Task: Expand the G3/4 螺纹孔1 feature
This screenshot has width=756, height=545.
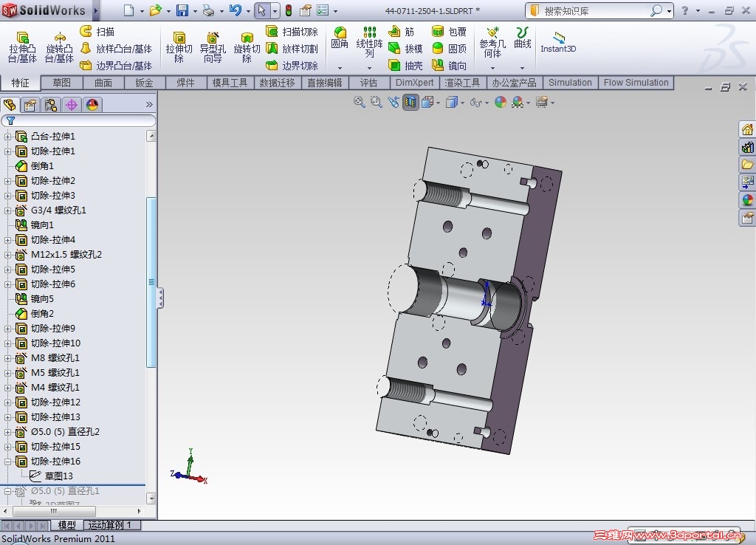Action: click(7, 210)
